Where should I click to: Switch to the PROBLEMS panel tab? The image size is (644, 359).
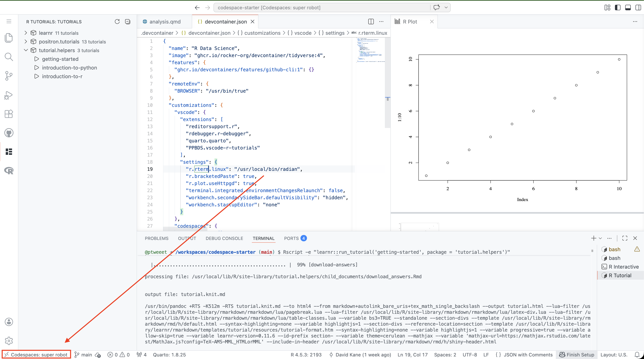point(157,238)
